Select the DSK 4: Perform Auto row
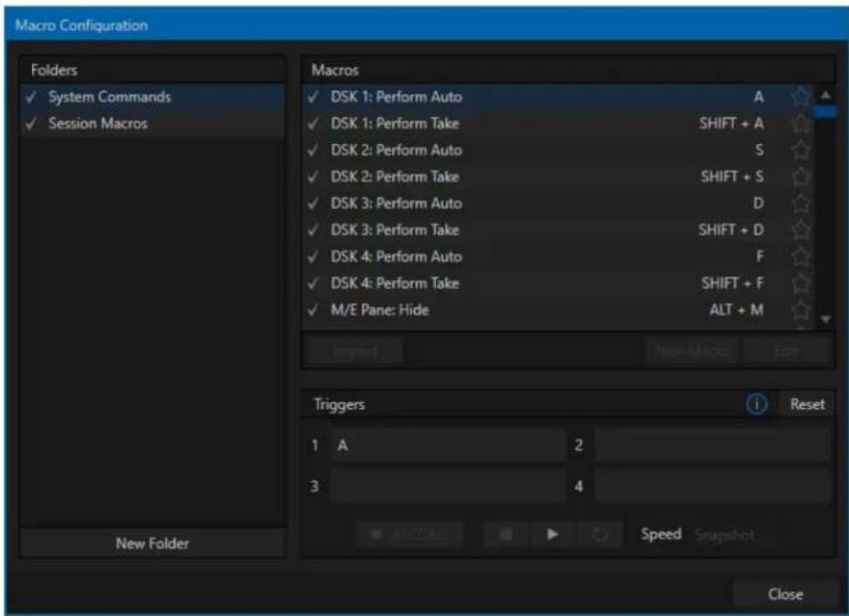Viewport: 849px width, 616px height. click(x=558, y=256)
